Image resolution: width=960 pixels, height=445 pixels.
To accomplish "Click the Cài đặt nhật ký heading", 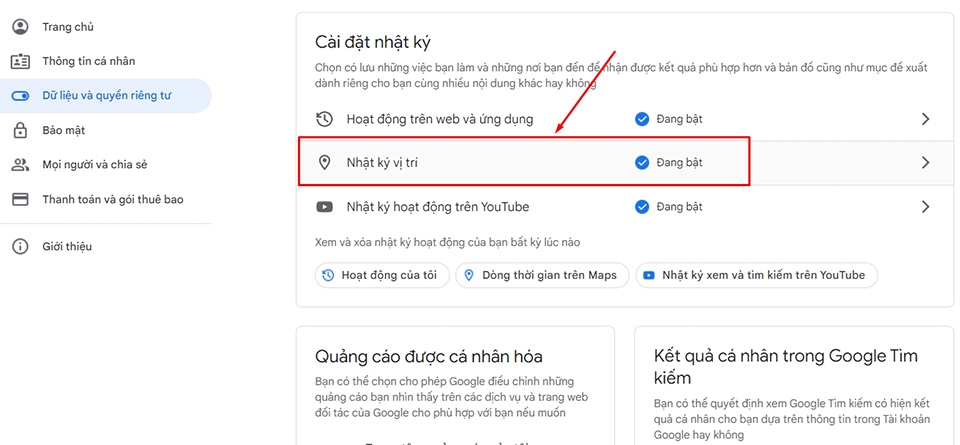I will click(x=373, y=43).
